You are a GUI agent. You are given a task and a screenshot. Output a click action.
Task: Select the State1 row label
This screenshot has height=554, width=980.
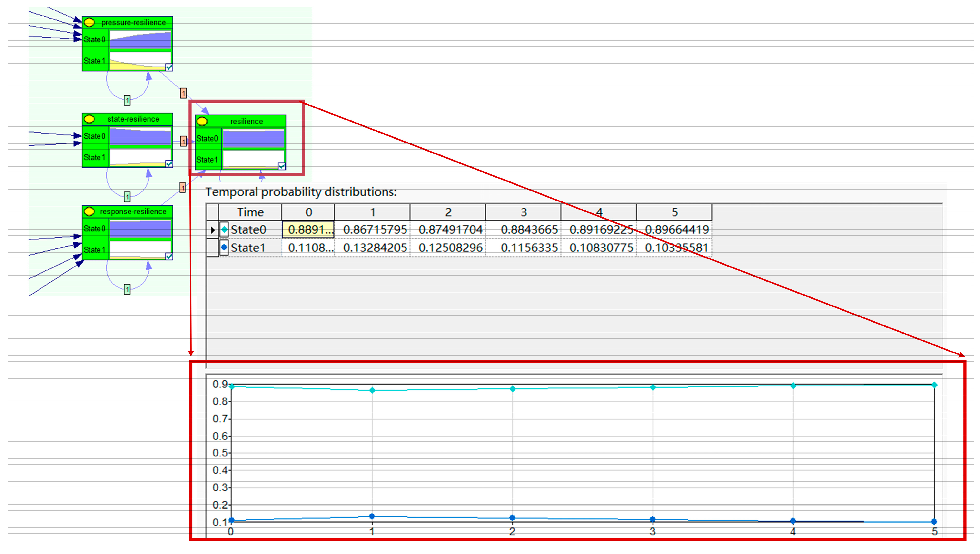248,248
